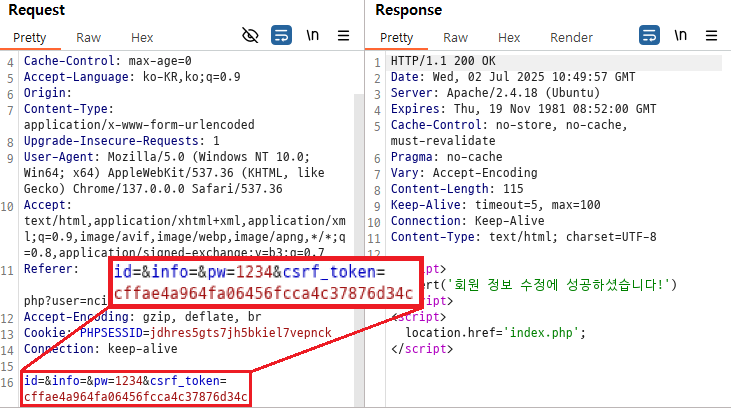This screenshot has width=731, height=408.
Task: Click the Accept header name in request
Action: pos(48,205)
